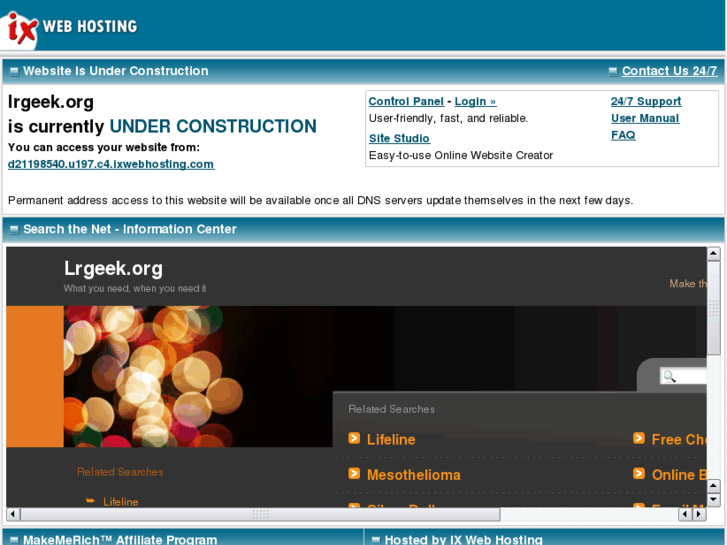Click the frame's horizontal scroll-left arrow
727x545 pixels.
pos(13,514)
